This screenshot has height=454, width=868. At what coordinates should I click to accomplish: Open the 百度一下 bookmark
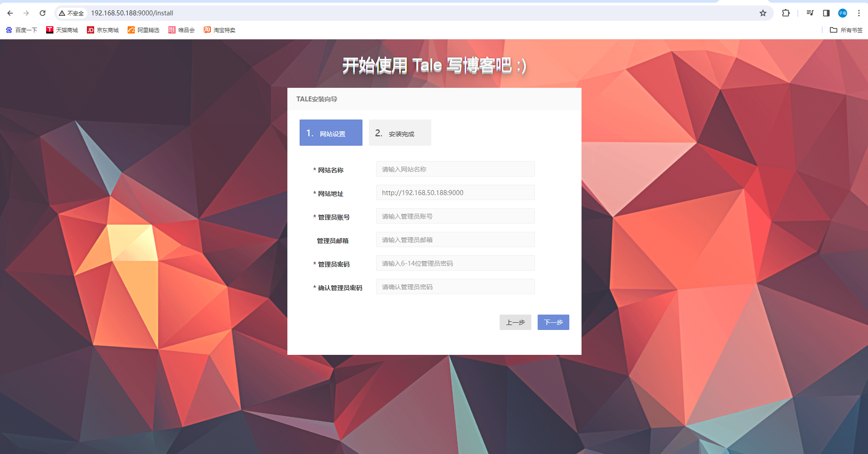point(21,30)
